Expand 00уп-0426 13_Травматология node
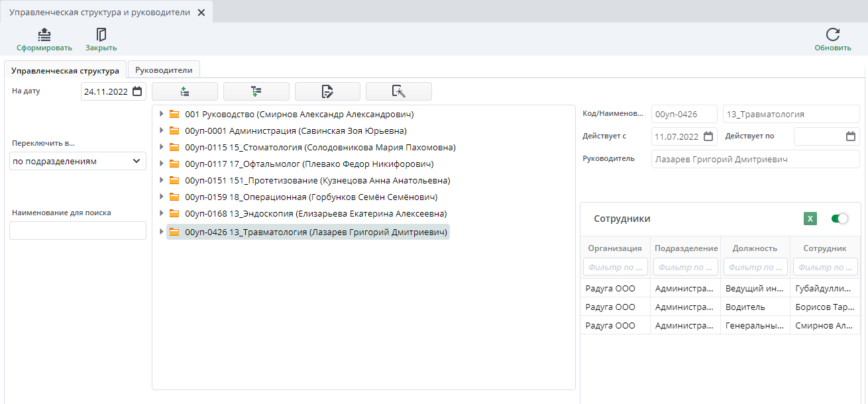This screenshot has height=404, width=868. point(161,232)
